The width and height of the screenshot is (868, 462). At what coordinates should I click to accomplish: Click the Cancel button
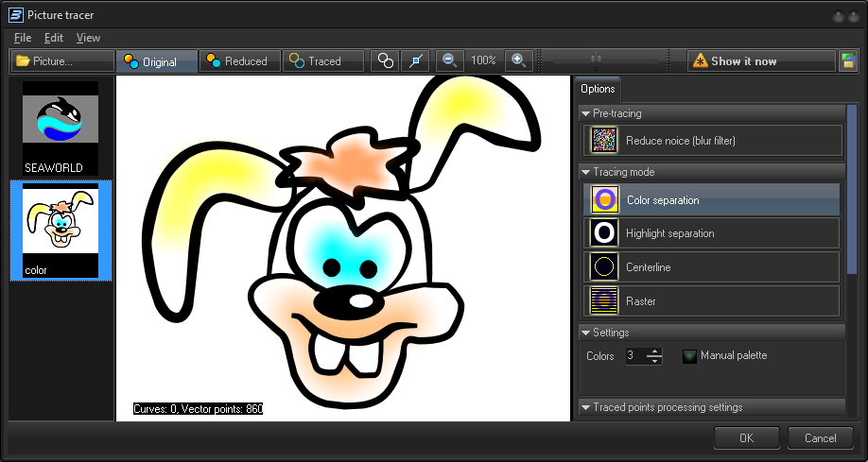(x=821, y=437)
